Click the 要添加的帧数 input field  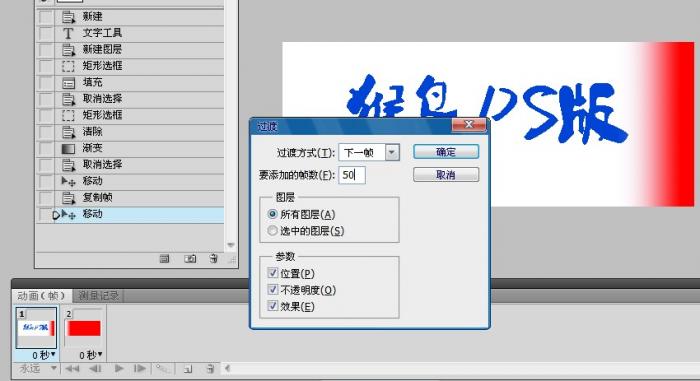[352, 175]
